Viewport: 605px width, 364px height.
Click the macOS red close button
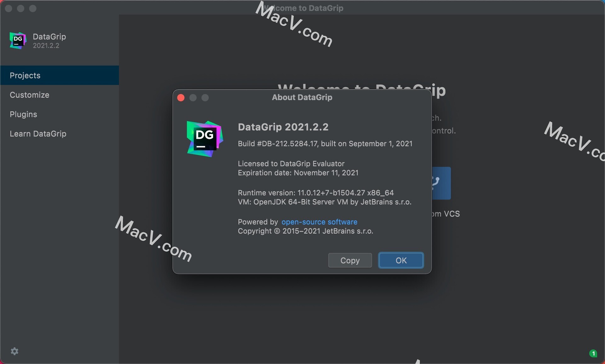pos(181,97)
